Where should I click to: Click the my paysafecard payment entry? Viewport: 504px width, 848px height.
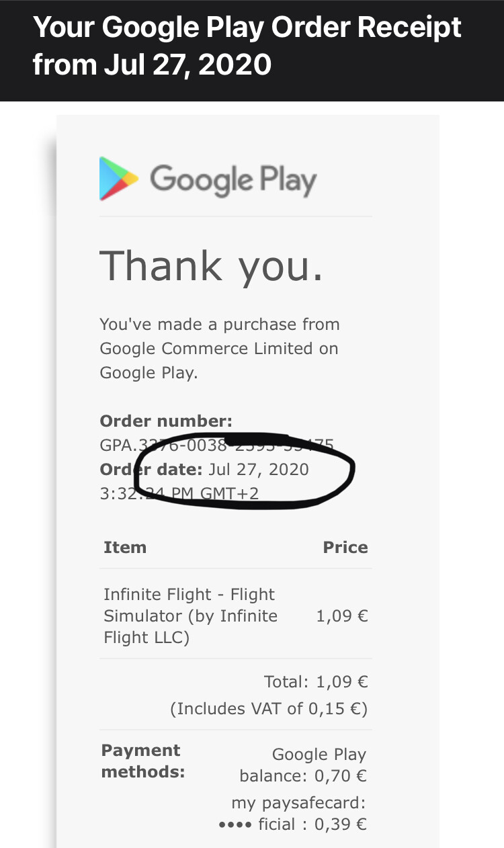[298, 803]
